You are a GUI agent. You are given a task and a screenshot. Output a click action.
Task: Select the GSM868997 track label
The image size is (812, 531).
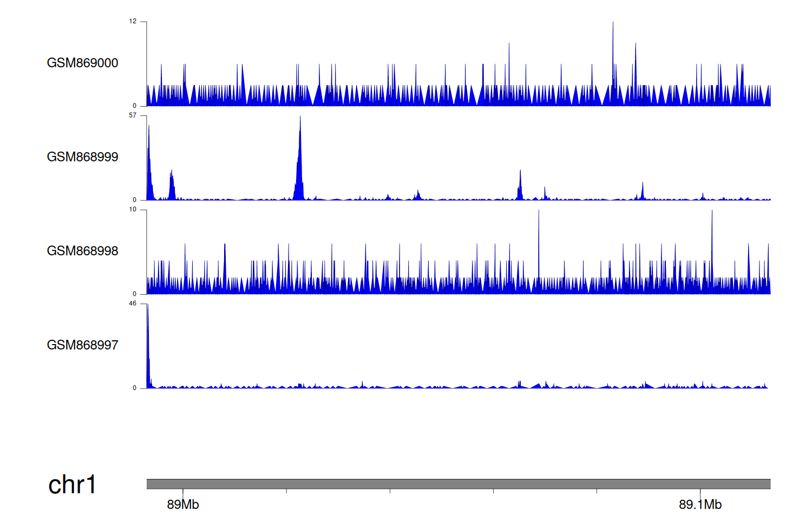pos(82,345)
